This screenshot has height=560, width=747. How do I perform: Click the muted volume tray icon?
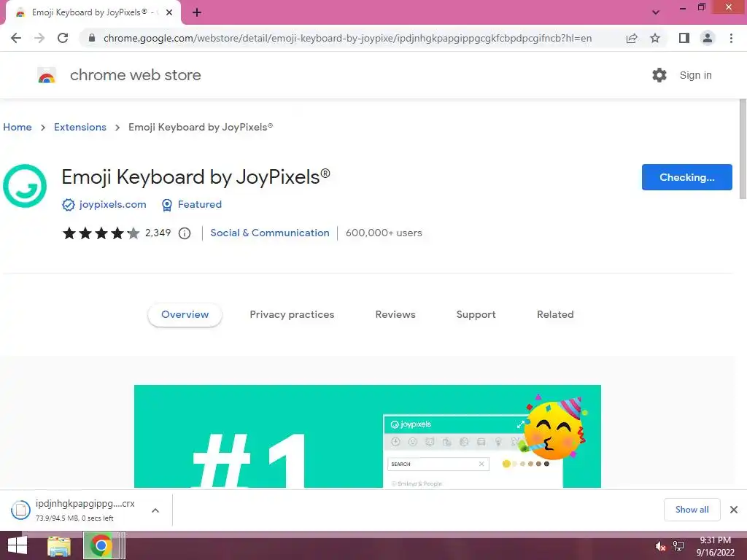[x=660, y=546]
